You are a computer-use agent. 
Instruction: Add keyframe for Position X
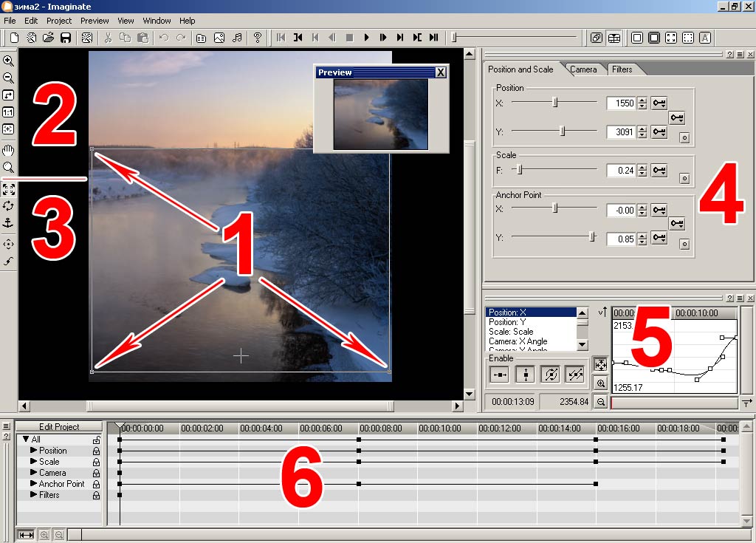point(659,103)
